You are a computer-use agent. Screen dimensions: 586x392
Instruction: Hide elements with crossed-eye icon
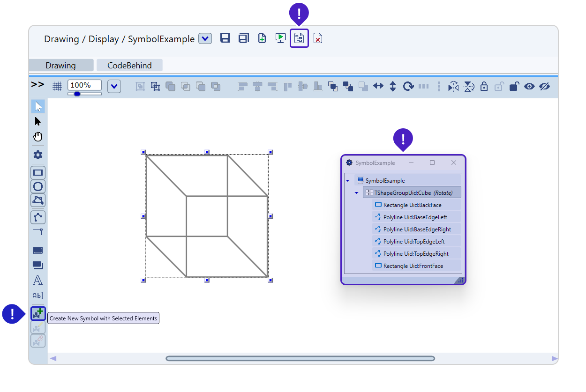(x=544, y=86)
